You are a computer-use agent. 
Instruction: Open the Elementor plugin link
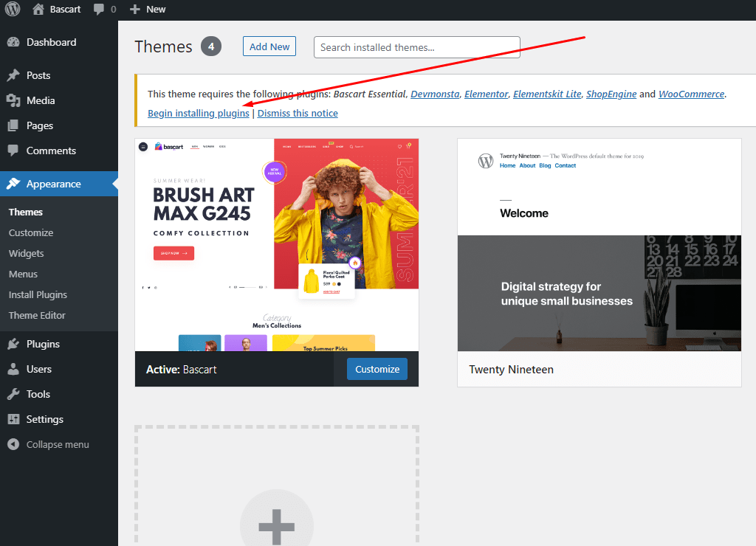tap(486, 94)
